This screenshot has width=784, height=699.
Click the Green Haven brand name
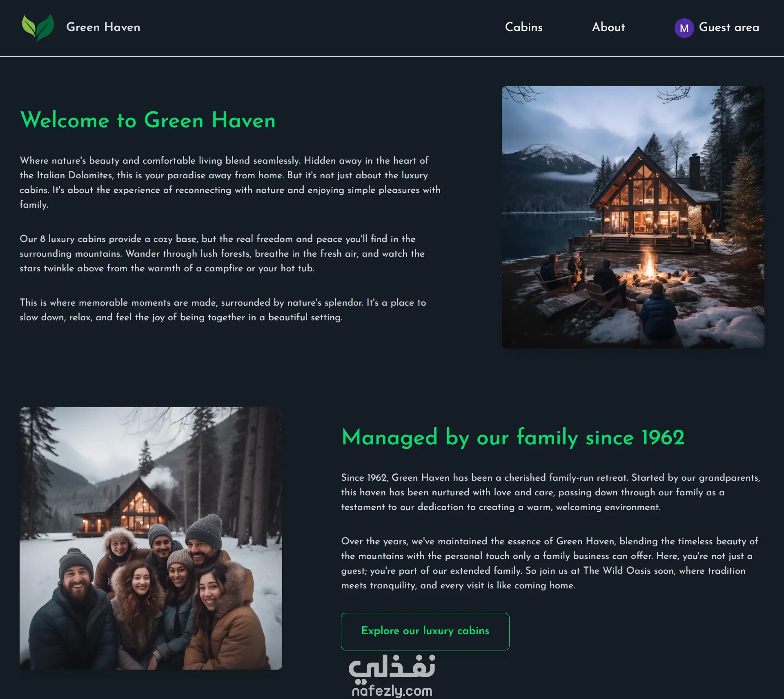pyautogui.click(x=103, y=27)
